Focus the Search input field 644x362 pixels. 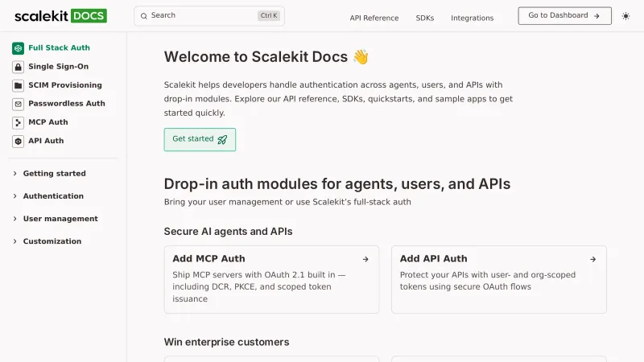201,15
